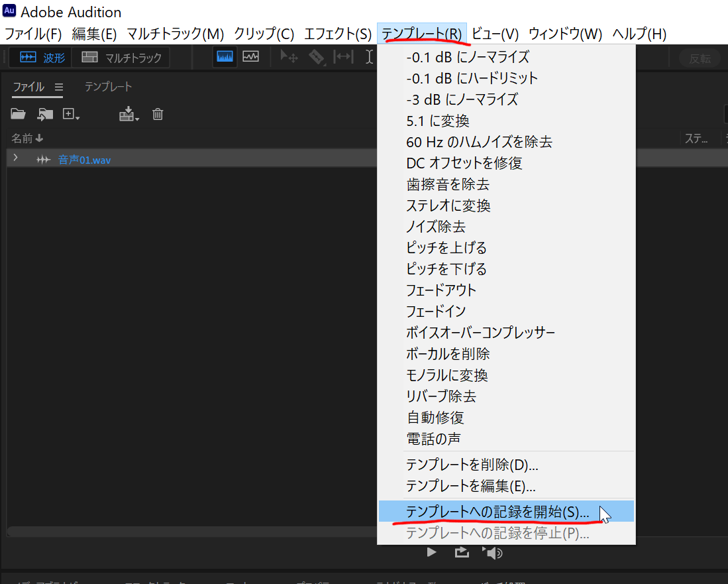Screen dimensions: 728x584
Task: Delete selection using the trash icon
Action: (x=157, y=114)
